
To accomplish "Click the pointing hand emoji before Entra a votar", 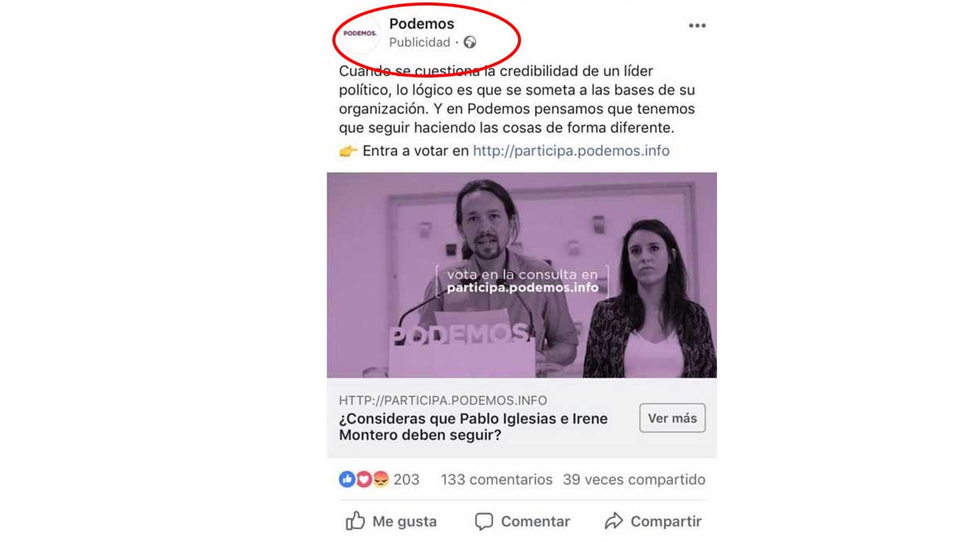I will tap(348, 151).
